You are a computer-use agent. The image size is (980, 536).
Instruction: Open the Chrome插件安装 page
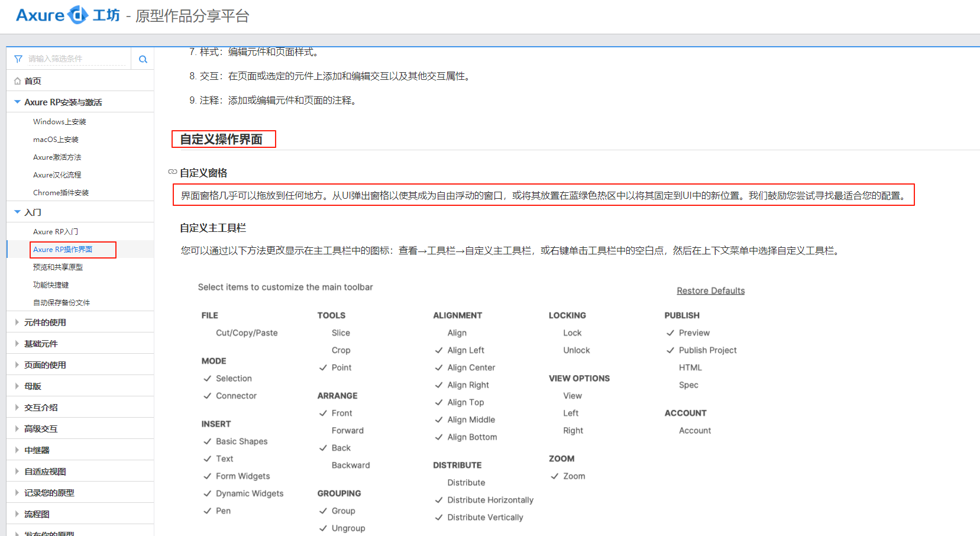coord(61,193)
